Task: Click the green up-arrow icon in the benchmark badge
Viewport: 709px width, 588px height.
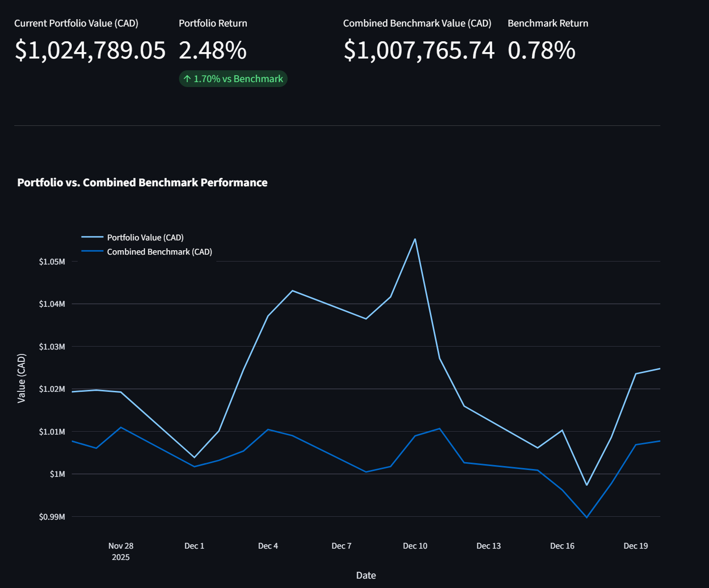Action: pyautogui.click(x=187, y=79)
